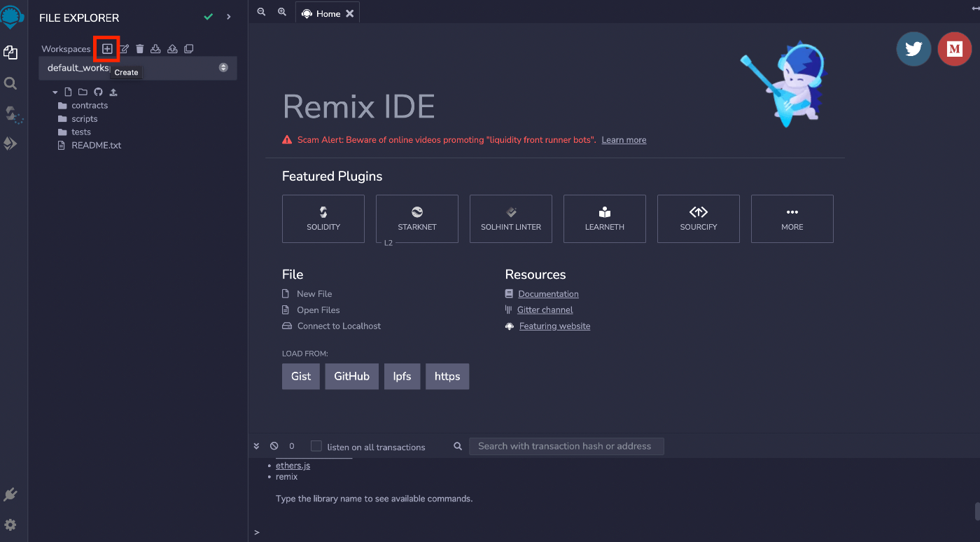Expand File Explorer header chevron arrow

[229, 17]
